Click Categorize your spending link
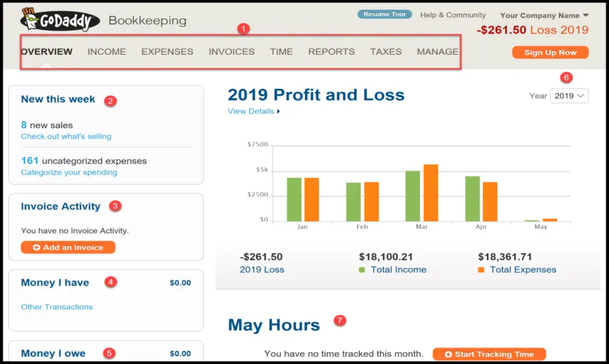This screenshot has width=609, height=364. (69, 172)
